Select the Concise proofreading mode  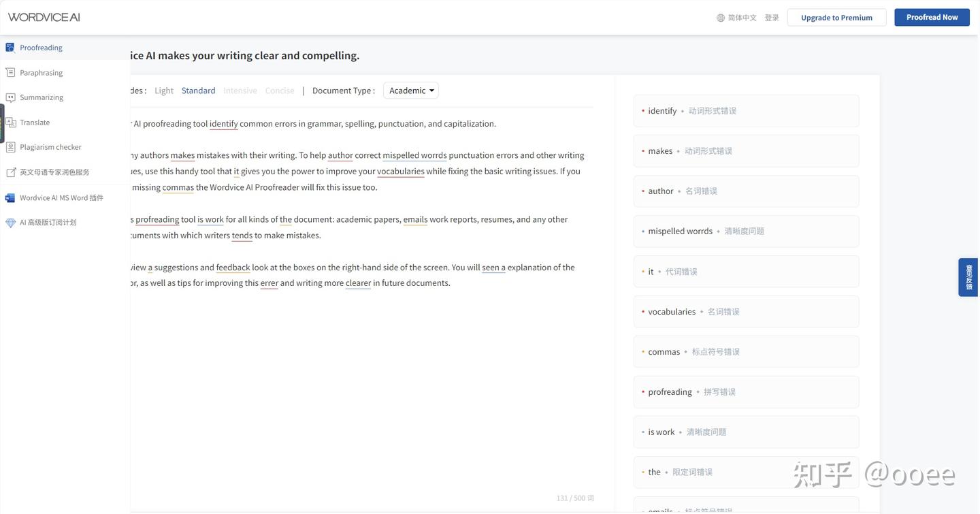280,91
